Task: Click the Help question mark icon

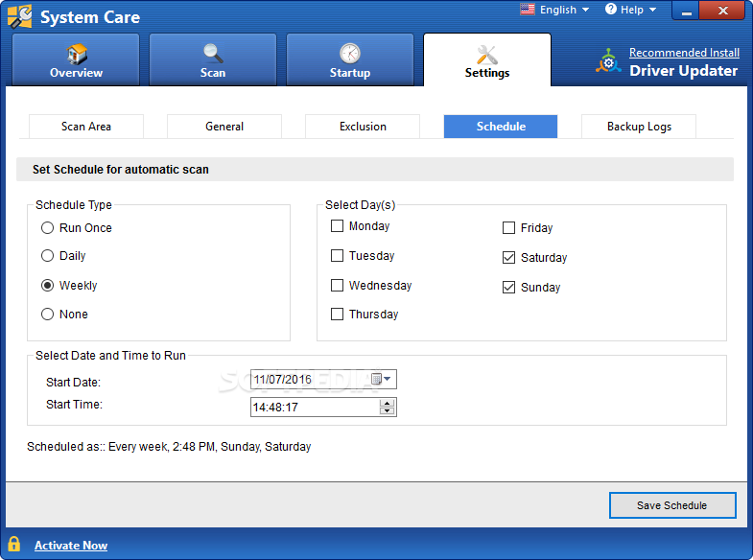Action: [x=610, y=10]
